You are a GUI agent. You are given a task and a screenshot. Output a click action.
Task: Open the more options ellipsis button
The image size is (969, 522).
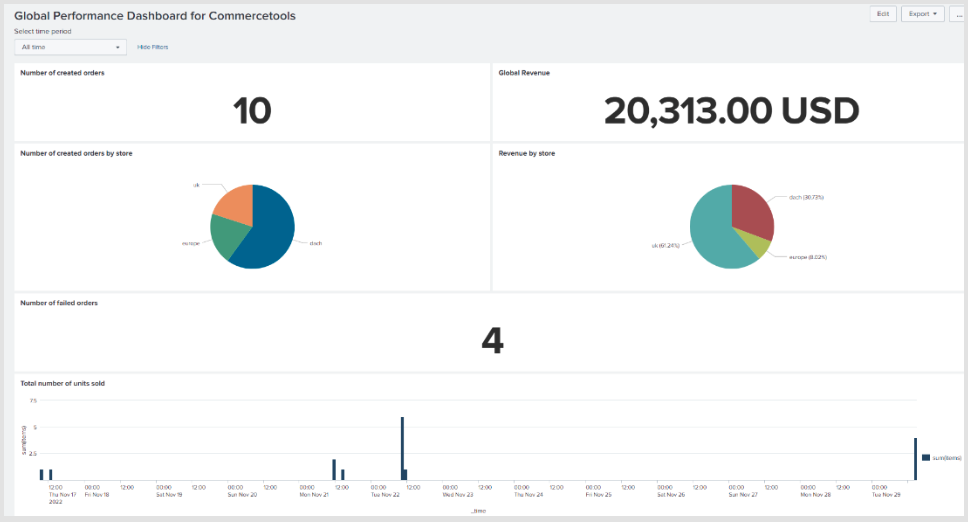958,14
